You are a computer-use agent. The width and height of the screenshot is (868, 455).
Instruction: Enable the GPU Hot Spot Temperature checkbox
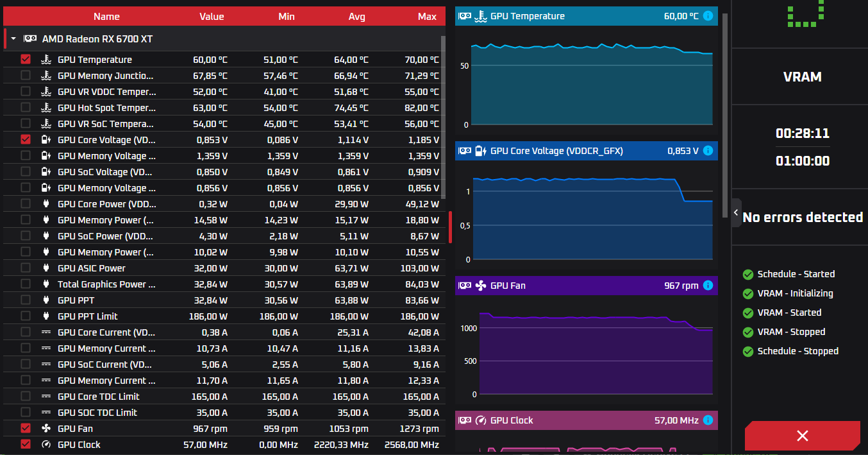click(x=26, y=107)
